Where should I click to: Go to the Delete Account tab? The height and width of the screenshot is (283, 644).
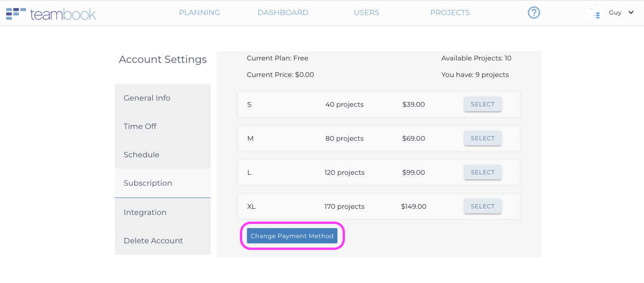[x=153, y=240]
